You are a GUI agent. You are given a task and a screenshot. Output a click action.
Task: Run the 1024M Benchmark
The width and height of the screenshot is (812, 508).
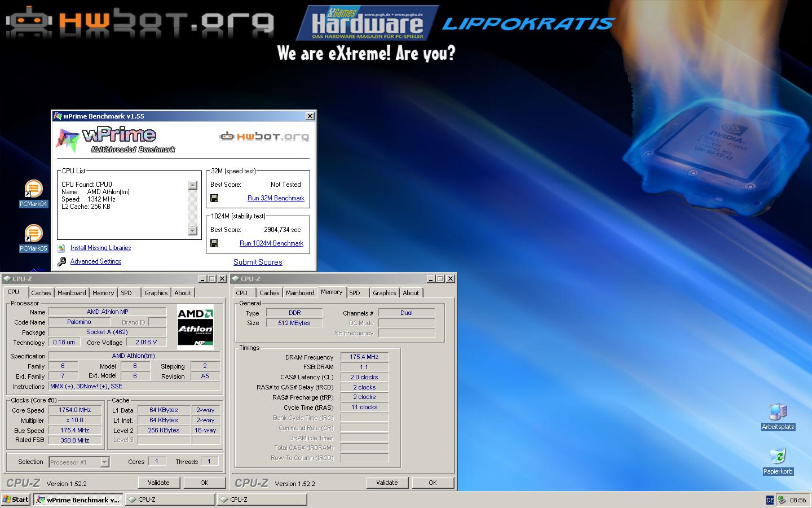pos(271,243)
